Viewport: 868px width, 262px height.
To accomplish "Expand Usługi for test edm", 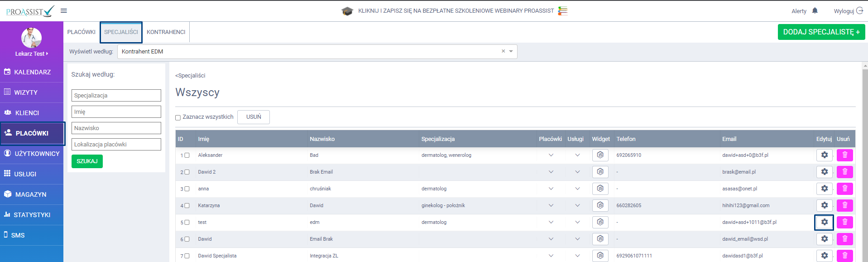I will [577, 222].
